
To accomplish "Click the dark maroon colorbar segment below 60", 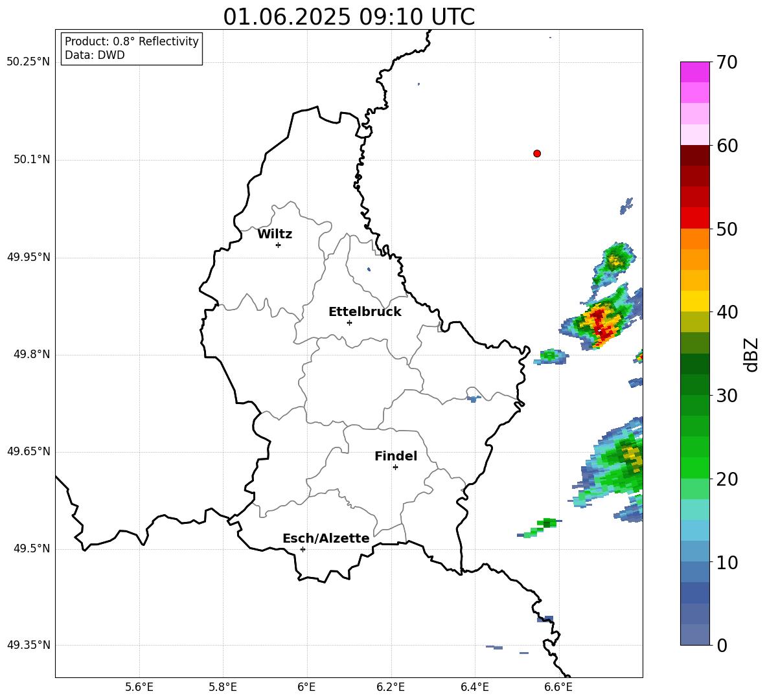I will point(695,155).
